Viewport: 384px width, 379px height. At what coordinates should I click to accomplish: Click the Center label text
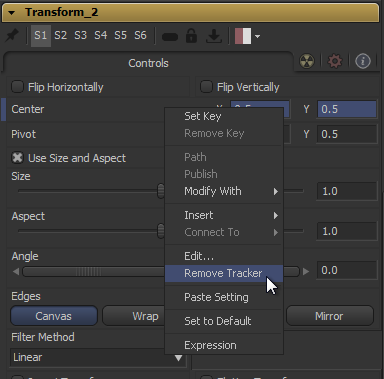(28, 109)
